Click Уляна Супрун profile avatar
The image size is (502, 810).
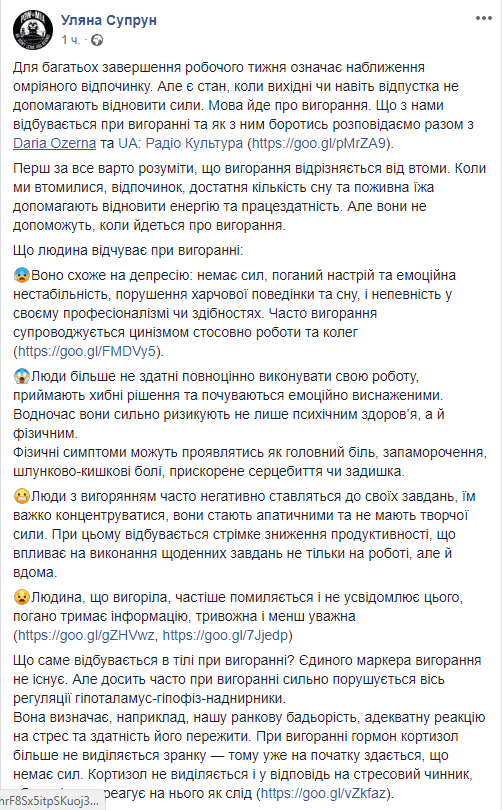tap(33, 29)
